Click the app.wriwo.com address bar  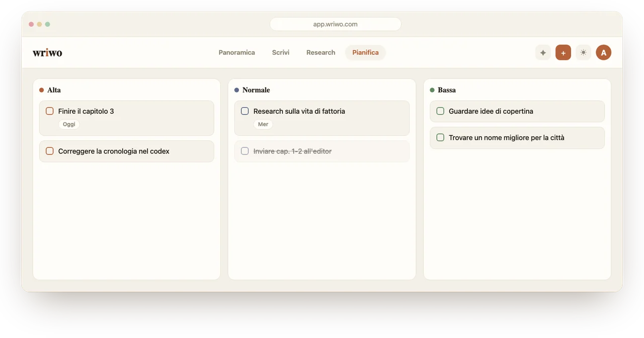(x=336, y=24)
